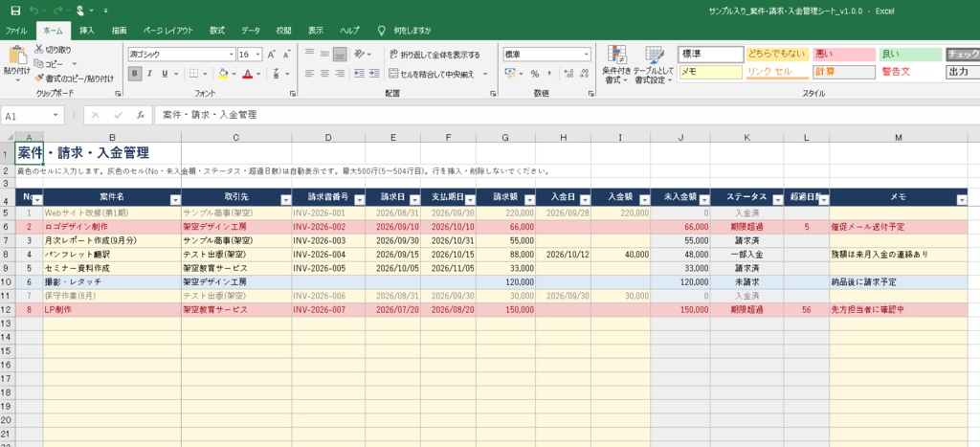Screen dimensions: 980x447
Task: Apply the percent style format
Action: tap(534, 74)
